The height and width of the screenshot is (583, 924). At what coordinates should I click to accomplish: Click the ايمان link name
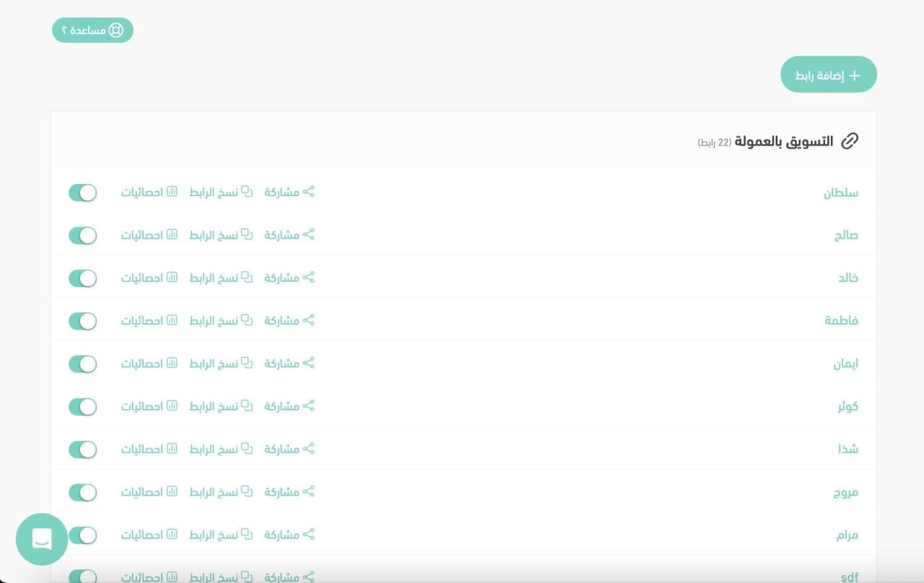tap(845, 364)
